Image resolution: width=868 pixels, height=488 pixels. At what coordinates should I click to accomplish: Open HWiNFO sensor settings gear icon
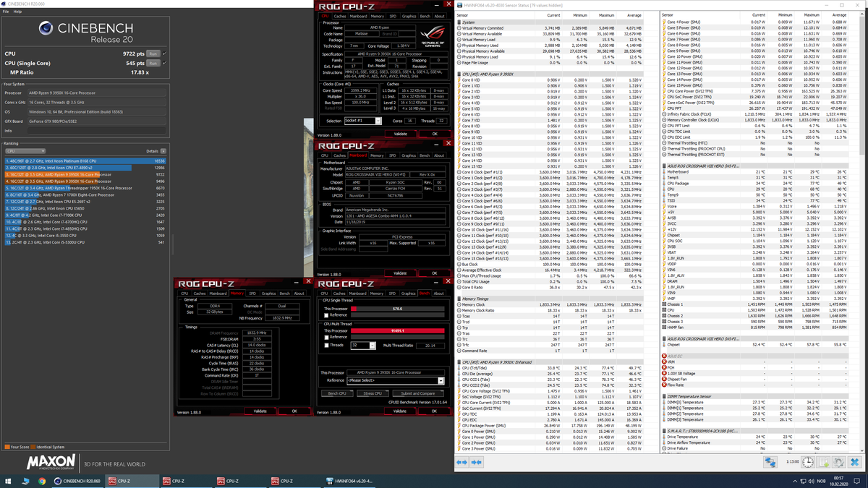coord(838,462)
